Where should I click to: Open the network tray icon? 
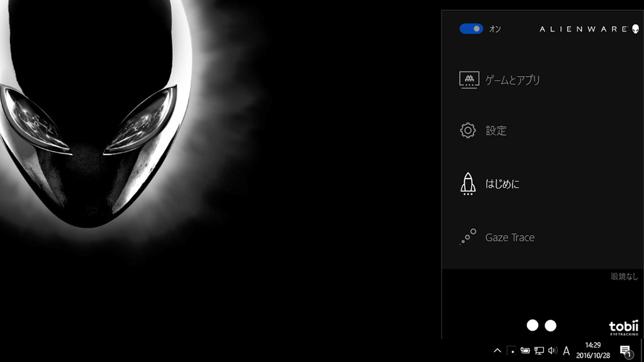pos(539,351)
